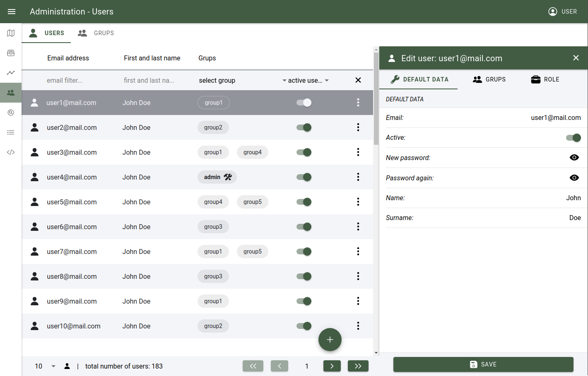Click the Name field showing John
This screenshot has height=376, width=588.
click(483, 198)
